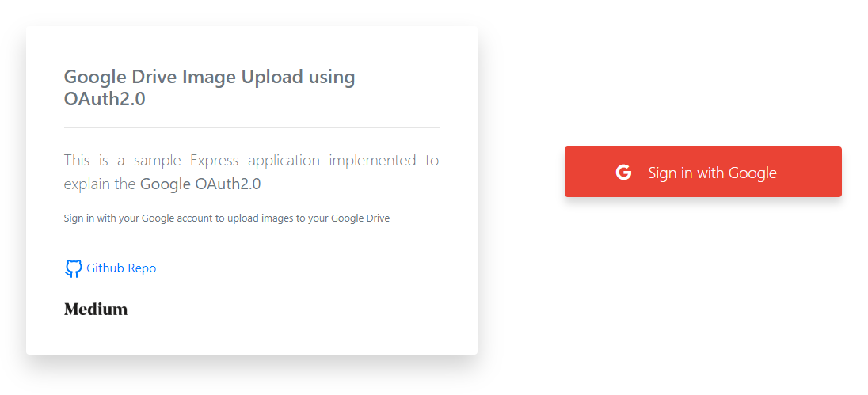
Task: Click the OAuth2.0 word in the heading
Action: (x=105, y=99)
